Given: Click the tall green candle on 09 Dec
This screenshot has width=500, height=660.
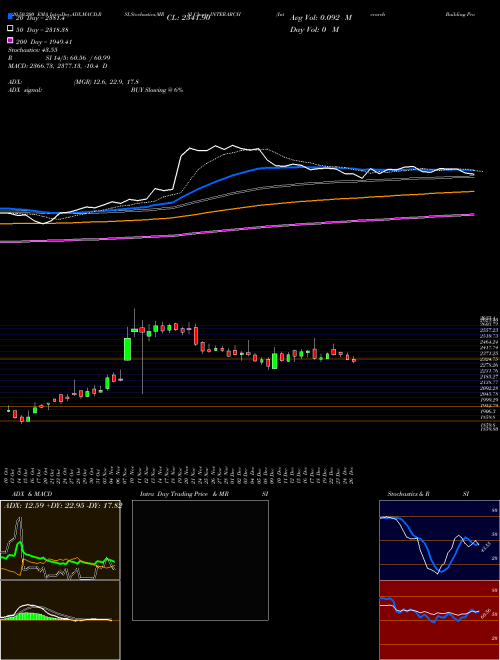Looking at the screenshot, I should point(274,361).
